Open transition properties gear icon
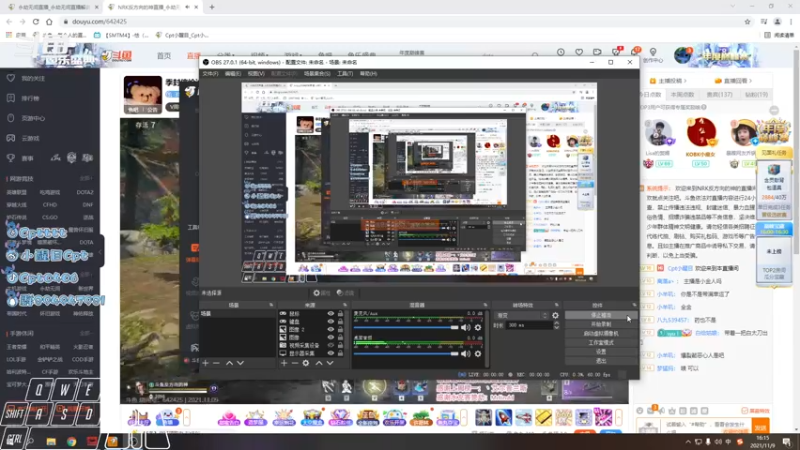The image size is (800, 450). (x=555, y=315)
